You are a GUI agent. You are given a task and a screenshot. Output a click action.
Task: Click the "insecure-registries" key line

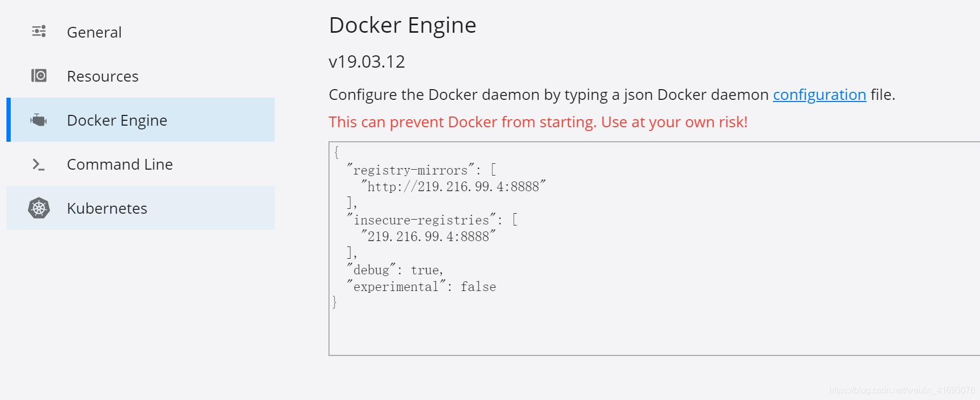point(432,220)
